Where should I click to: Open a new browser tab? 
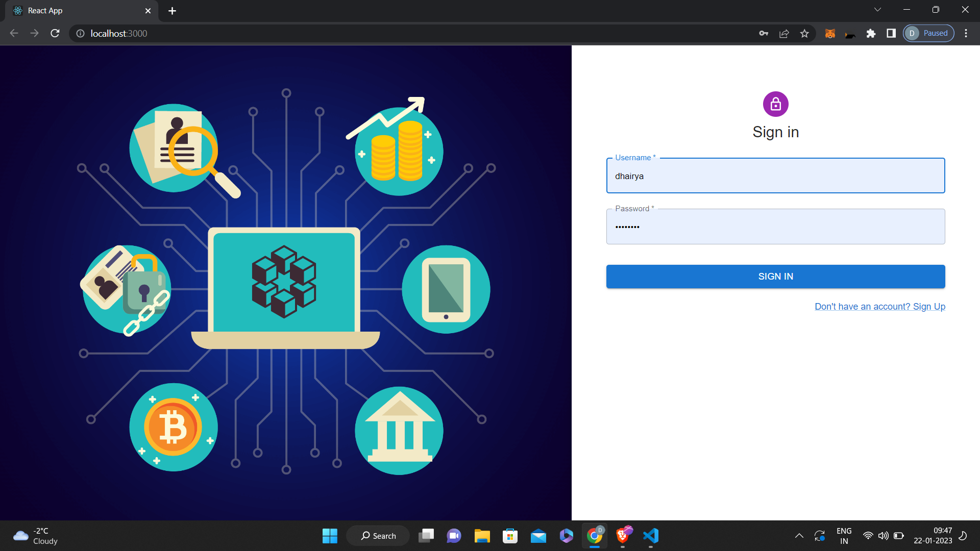point(172,11)
